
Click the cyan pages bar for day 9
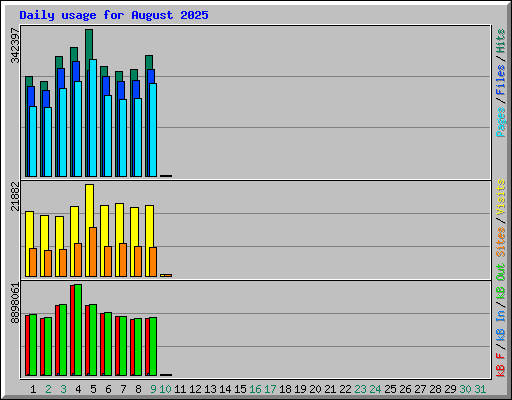pos(153,130)
